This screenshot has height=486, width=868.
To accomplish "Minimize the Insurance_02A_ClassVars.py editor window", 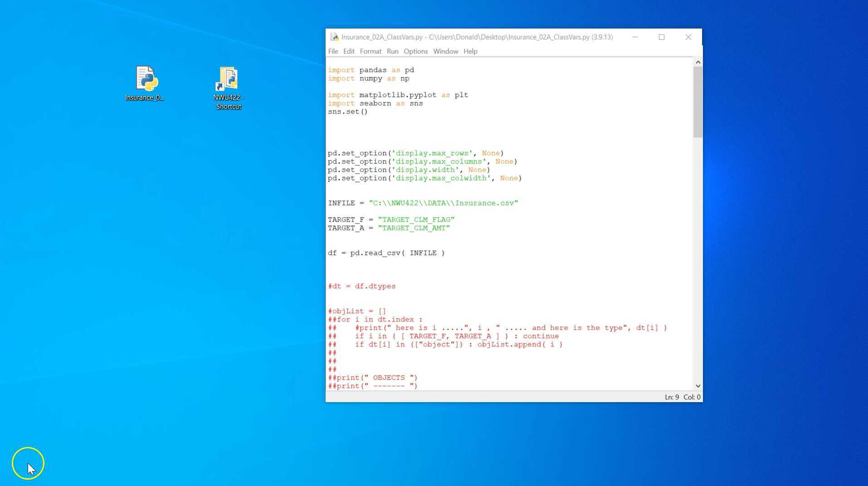I will click(635, 37).
